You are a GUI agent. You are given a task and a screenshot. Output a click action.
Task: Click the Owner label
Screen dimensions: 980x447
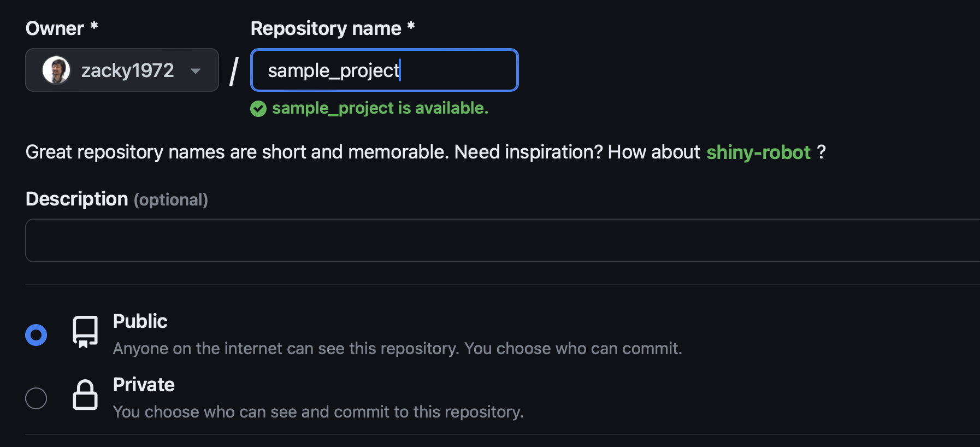tap(55, 28)
